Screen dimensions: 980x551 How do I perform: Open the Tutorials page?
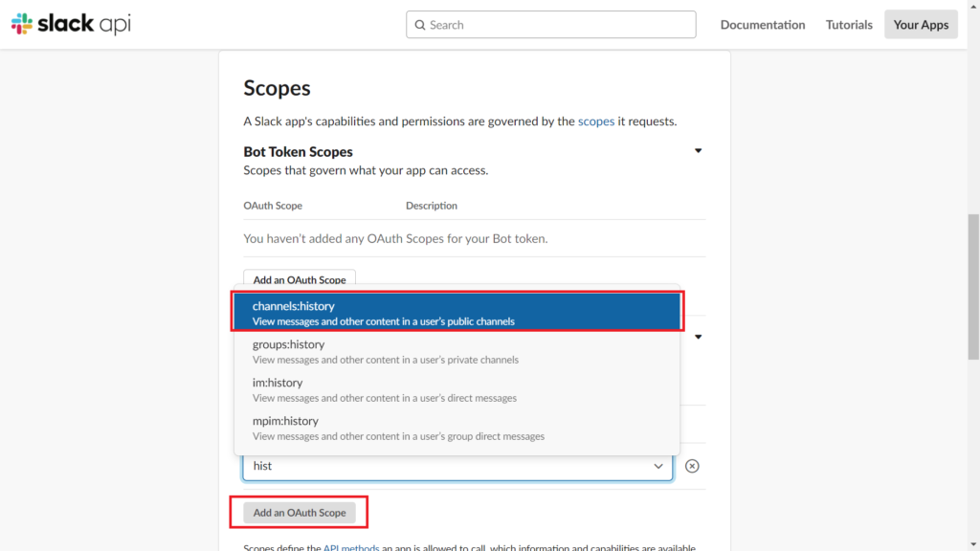(849, 24)
